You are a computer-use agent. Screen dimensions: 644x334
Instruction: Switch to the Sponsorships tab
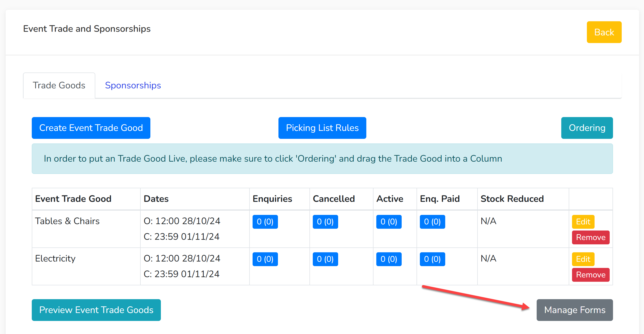tap(133, 85)
